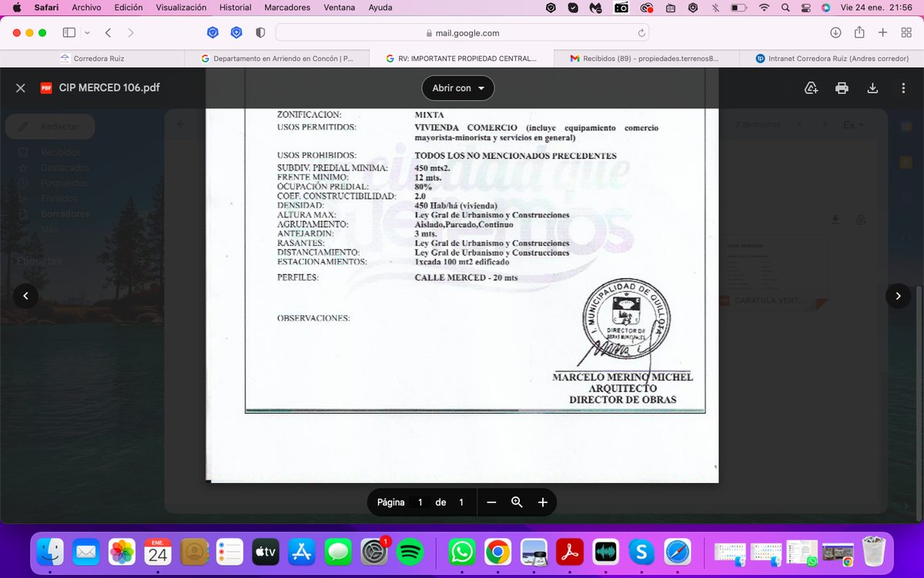Go to the next attachment arrow
This screenshot has height=578, width=924.
coord(898,296)
